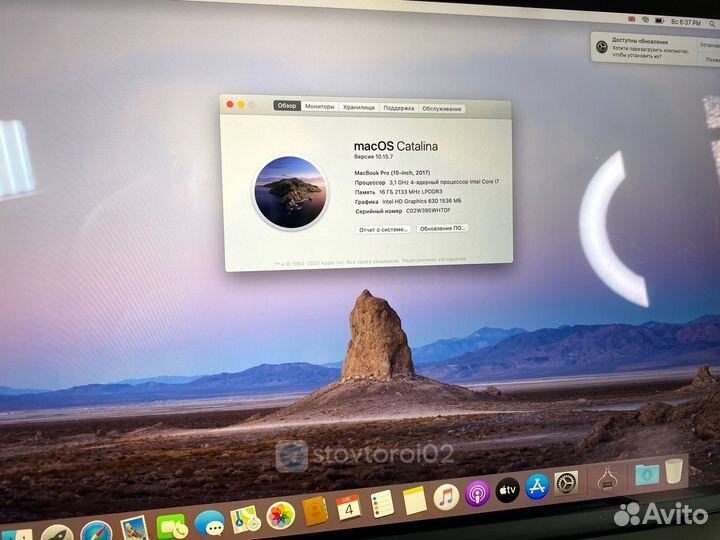
Task: Click the software update notification icon
Action: [x=602, y=46]
